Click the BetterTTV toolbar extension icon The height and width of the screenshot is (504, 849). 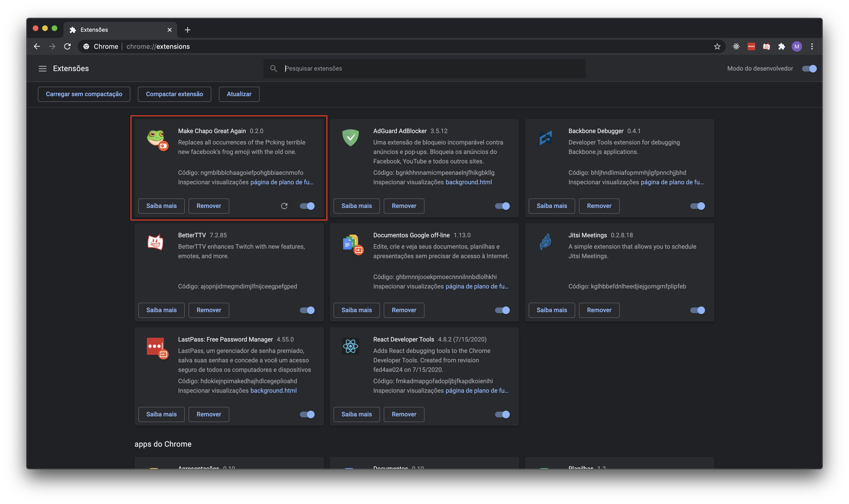tap(767, 46)
